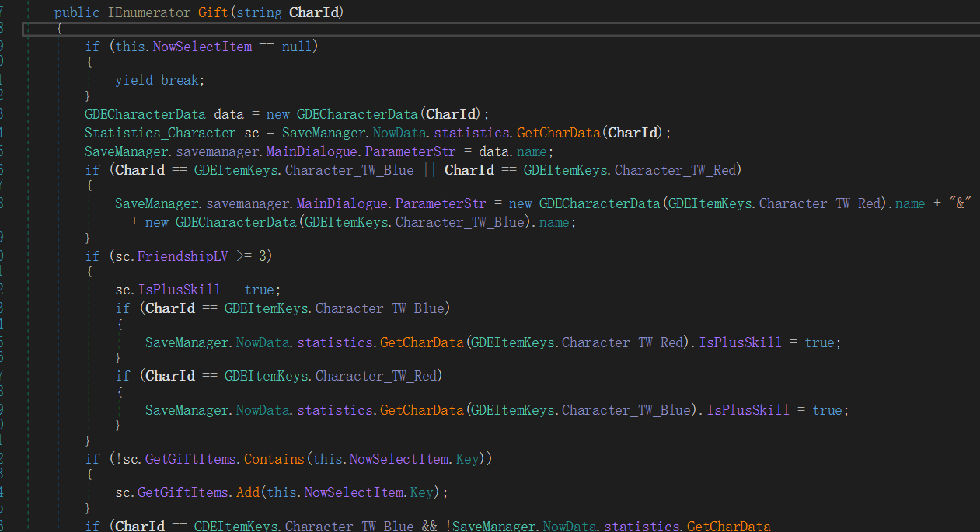
Task: Click the && operator on the last line
Action: coord(429,527)
